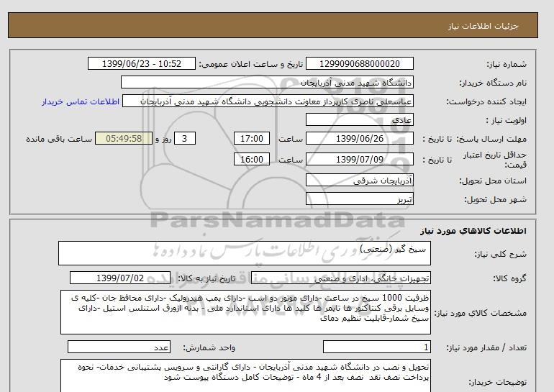554x392 pixels.
Task: Select the request creator field عباسعلی ناصری
Action: pyautogui.click(x=268, y=101)
